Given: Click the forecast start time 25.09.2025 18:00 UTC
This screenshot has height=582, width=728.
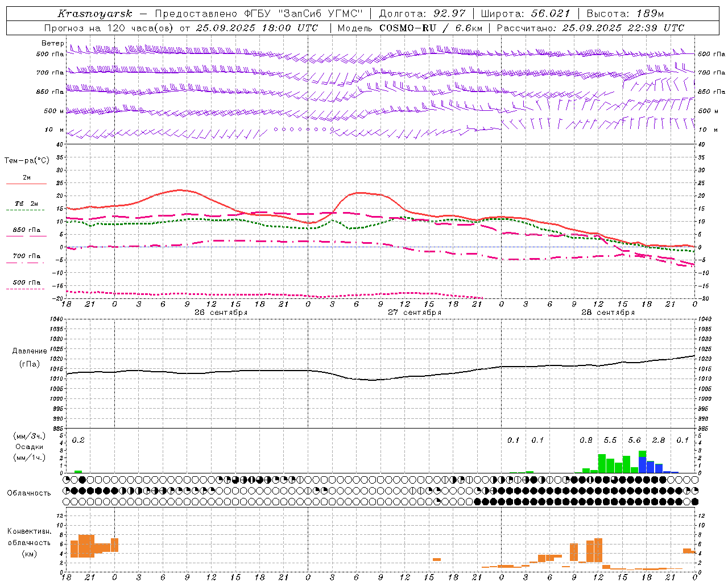Looking at the screenshot, I should (x=257, y=28).
